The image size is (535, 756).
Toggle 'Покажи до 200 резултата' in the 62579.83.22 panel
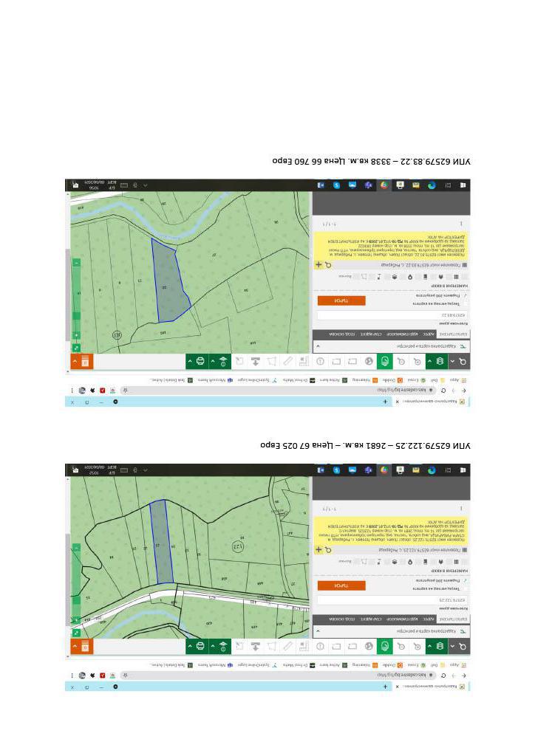[x=466, y=295]
